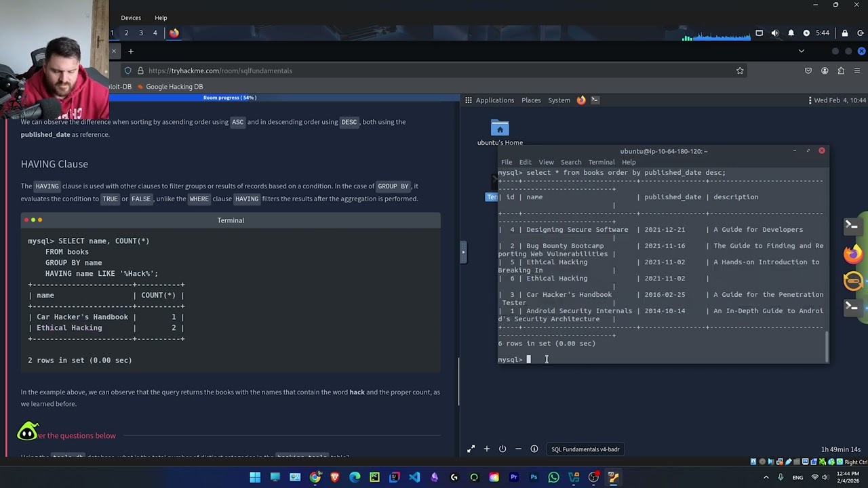Switch to workspace 3 in Kali panel
The height and width of the screenshot is (488, 868).
140,33
